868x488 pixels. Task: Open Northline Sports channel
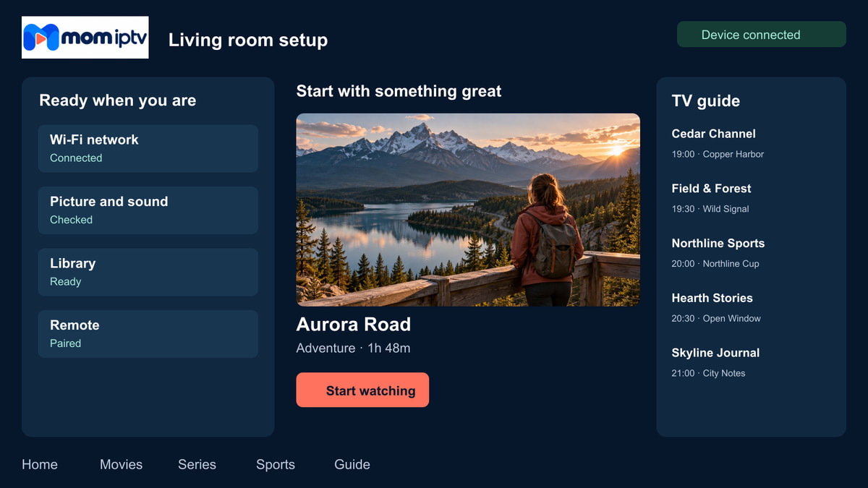[x=718, y=244]
